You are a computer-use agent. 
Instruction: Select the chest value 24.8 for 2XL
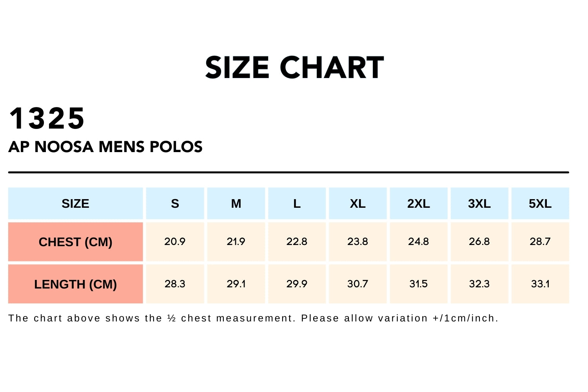pyautogui.click(x=418, y=241)
